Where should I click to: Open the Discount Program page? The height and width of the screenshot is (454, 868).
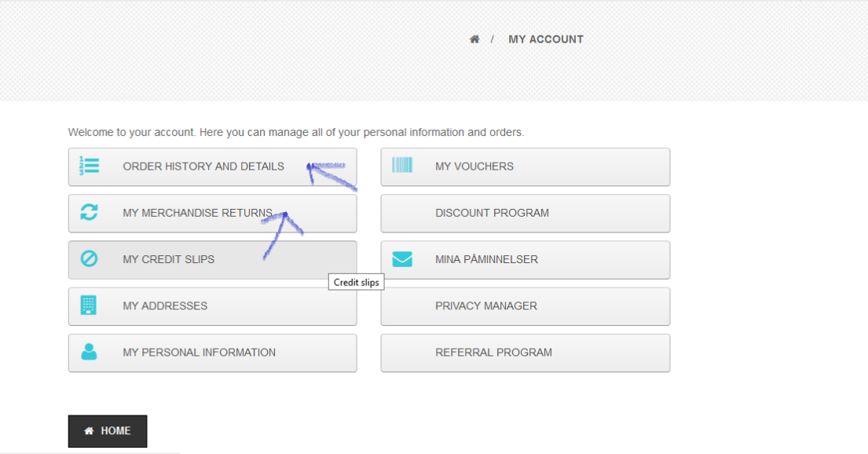526,213
